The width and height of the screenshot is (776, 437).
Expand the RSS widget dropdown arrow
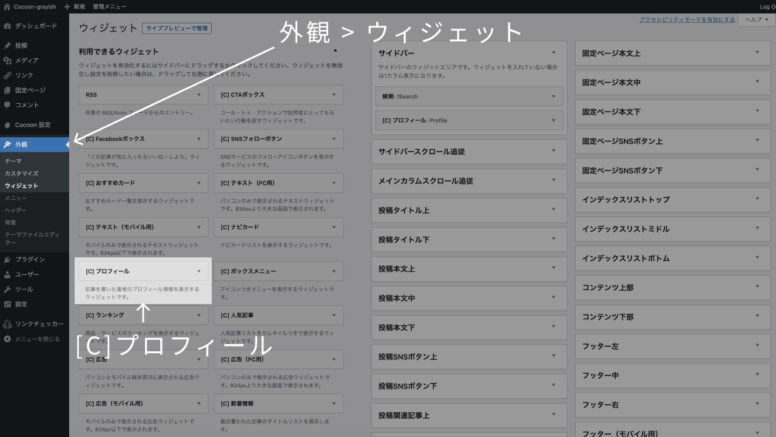click(x=200, y=95)
